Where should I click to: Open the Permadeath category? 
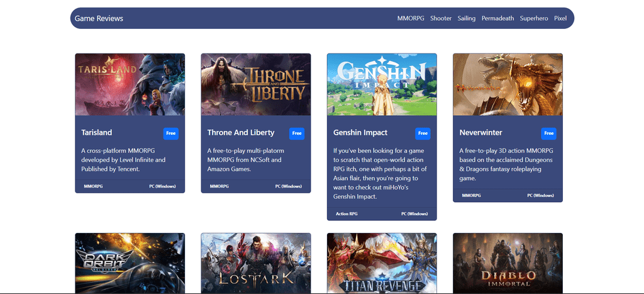(498, 18)
